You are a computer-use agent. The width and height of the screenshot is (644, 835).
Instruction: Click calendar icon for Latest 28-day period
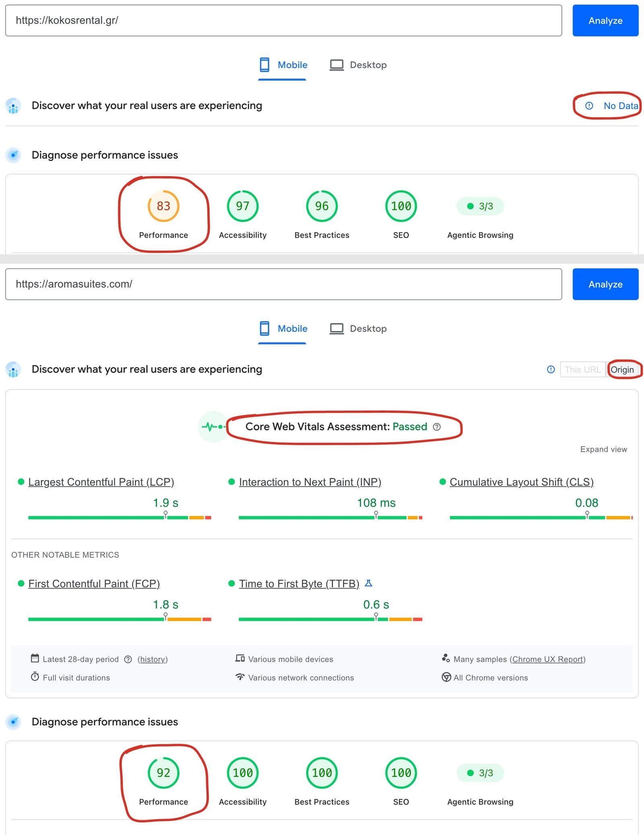pyautogui.click(x=35, y=658)
